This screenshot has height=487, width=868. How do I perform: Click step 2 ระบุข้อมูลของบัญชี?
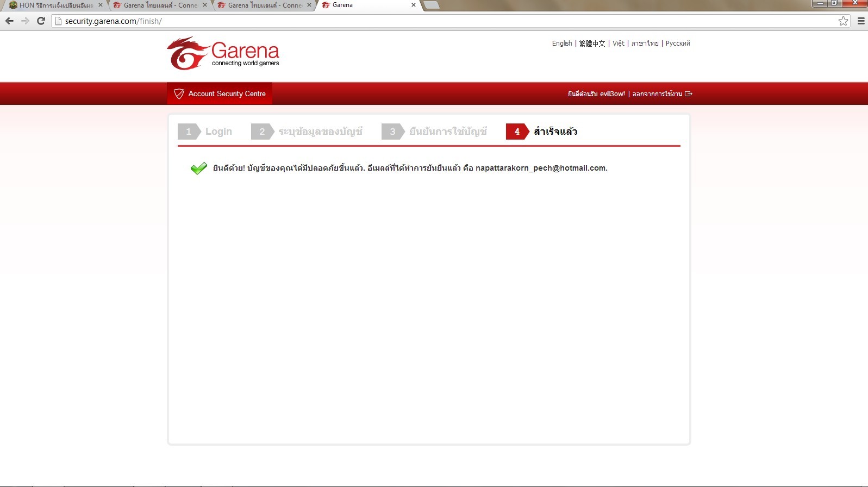pyautogui.click(x=307, y=132)
